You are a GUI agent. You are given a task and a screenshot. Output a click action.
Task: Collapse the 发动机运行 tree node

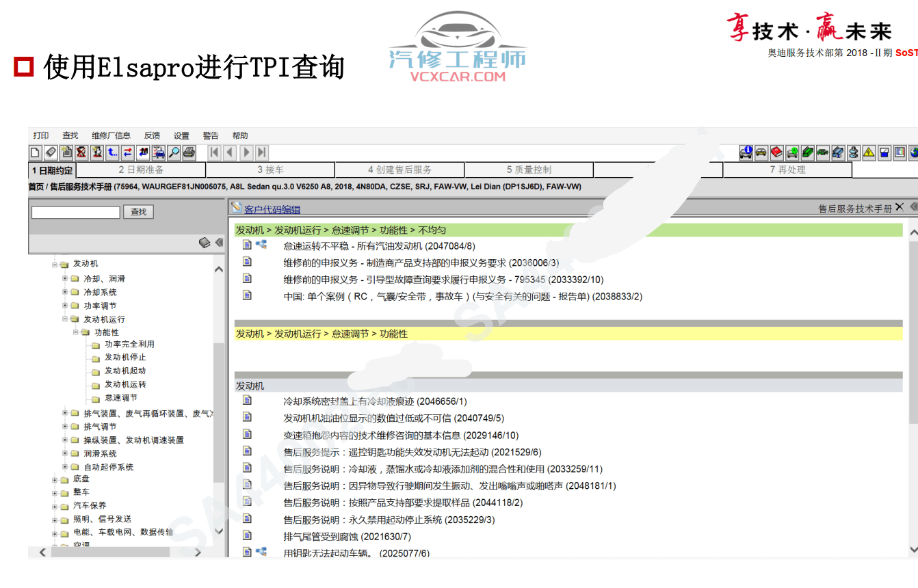pyautogui.click(x=66, y=319)
